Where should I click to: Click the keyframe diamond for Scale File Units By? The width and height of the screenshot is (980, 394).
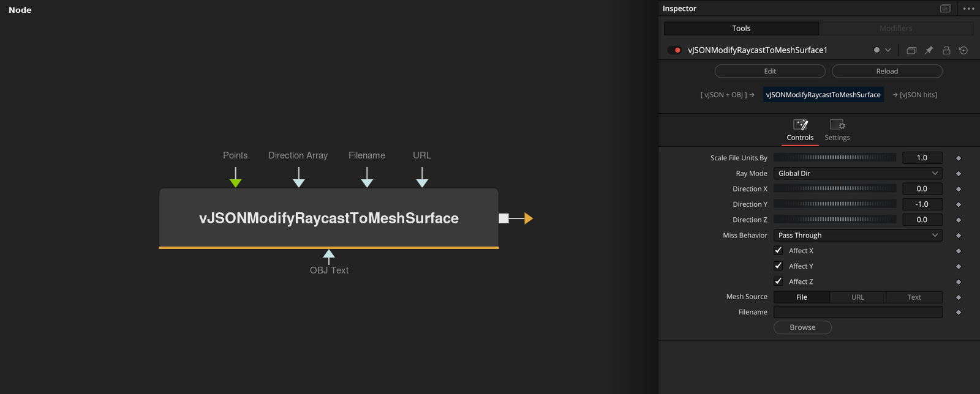point(959,158)
